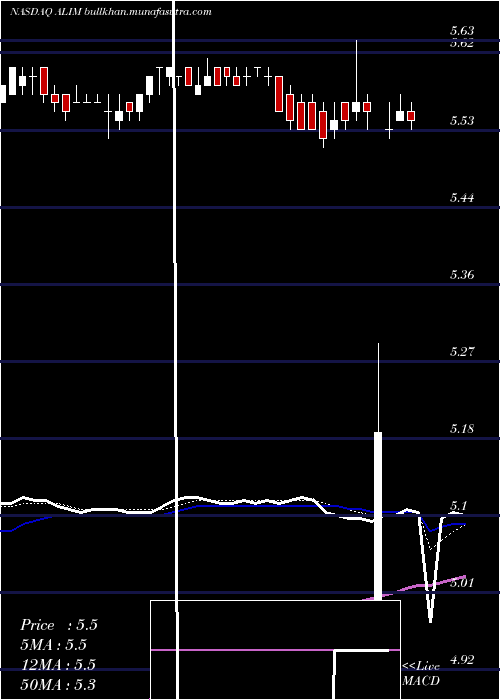Select the 12MA : 5.5 readout
500x700 pixels.
coord(58,665)
